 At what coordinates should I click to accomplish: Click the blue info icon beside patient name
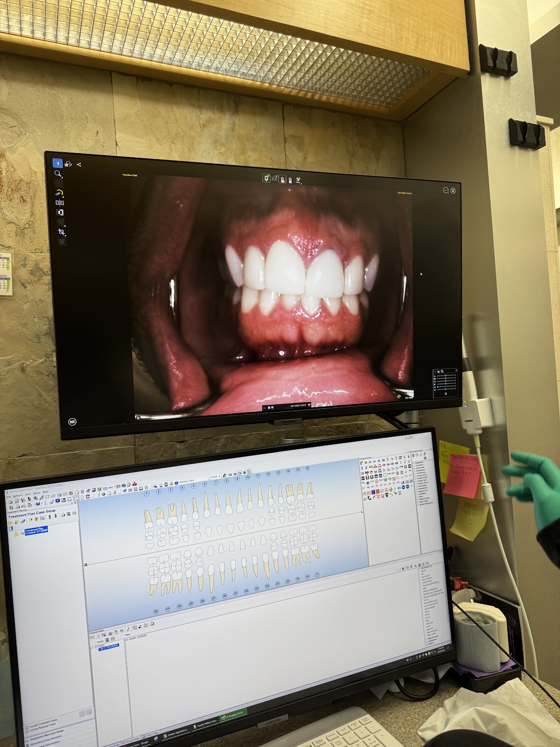(x=176, y=483)
